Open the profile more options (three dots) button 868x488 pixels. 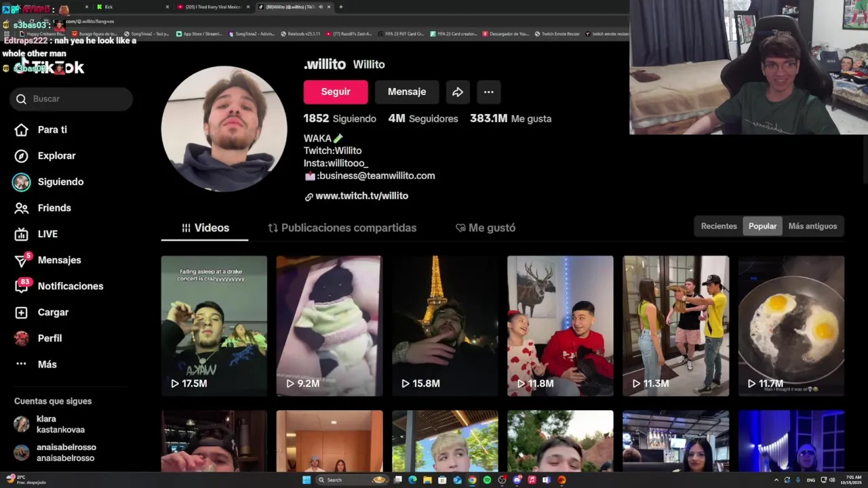tap(488, 92)
